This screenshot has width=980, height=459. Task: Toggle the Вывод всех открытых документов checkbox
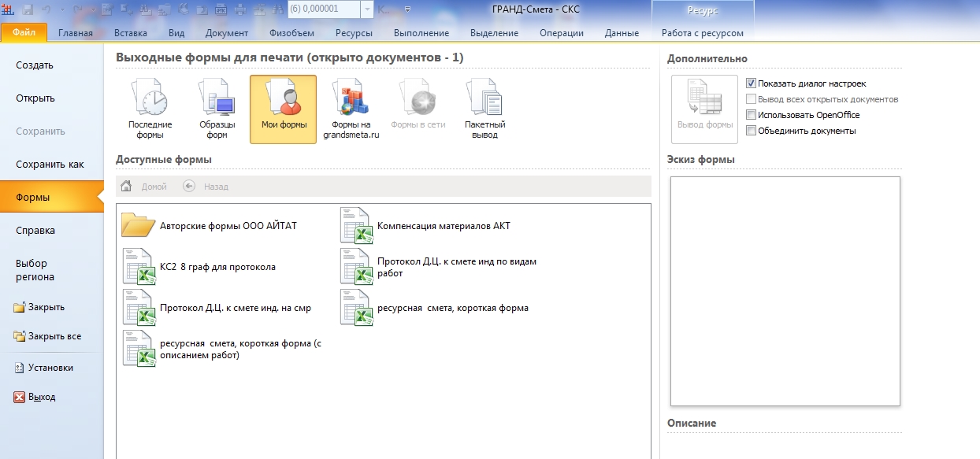tap(751, 99)
